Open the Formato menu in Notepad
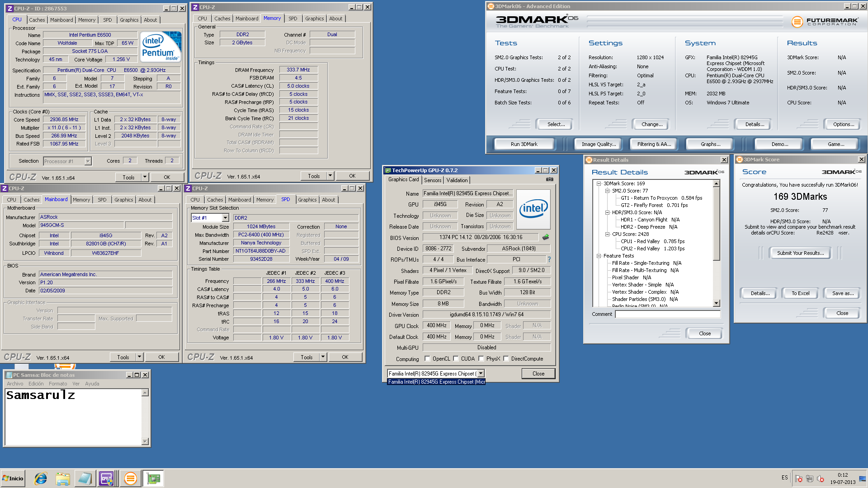The image size is (868, 488). tap(58, 384)
